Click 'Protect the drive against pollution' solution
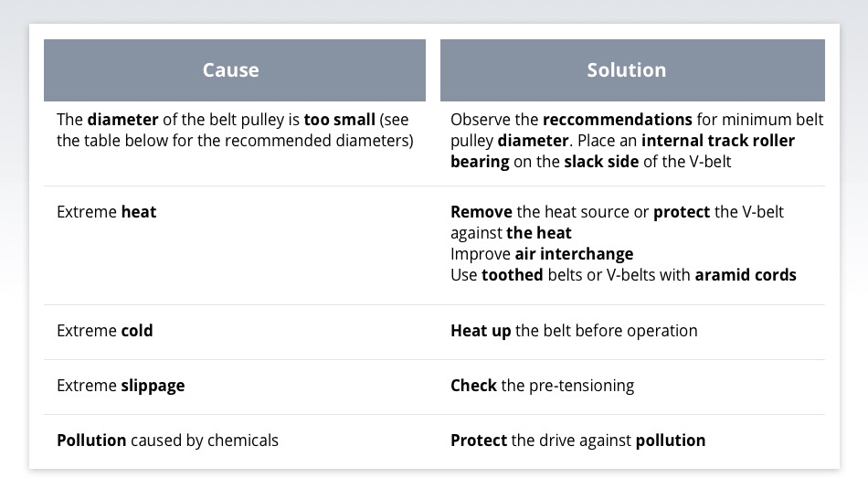Viewport: 868px width, 499px height. coord(577,440)
